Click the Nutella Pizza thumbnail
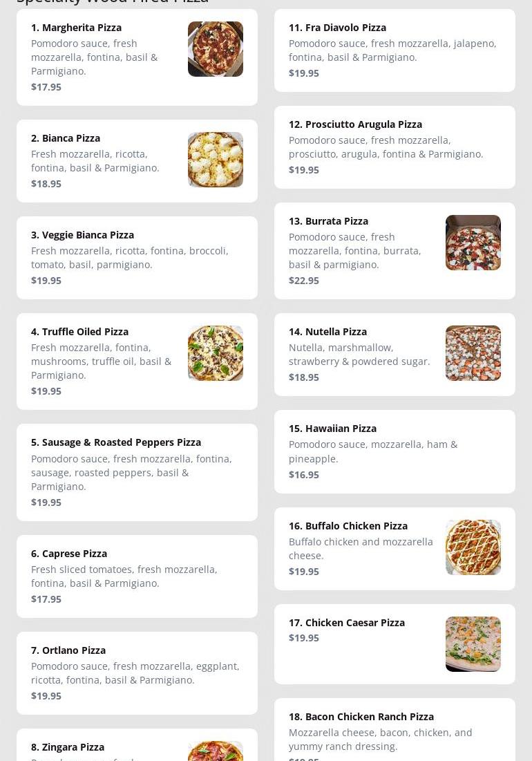Image resolution: width=532 pixels, height=761 pixels. pos(473,353)
